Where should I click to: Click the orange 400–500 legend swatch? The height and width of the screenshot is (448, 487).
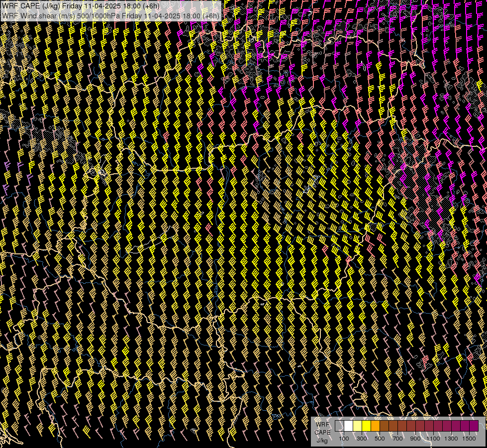pyautogui.click(x=375, y=426)
